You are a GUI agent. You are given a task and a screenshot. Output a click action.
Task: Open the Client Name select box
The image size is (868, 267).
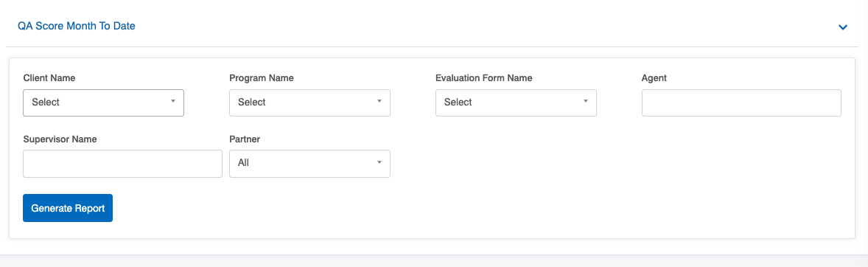[x=103, y=103]
